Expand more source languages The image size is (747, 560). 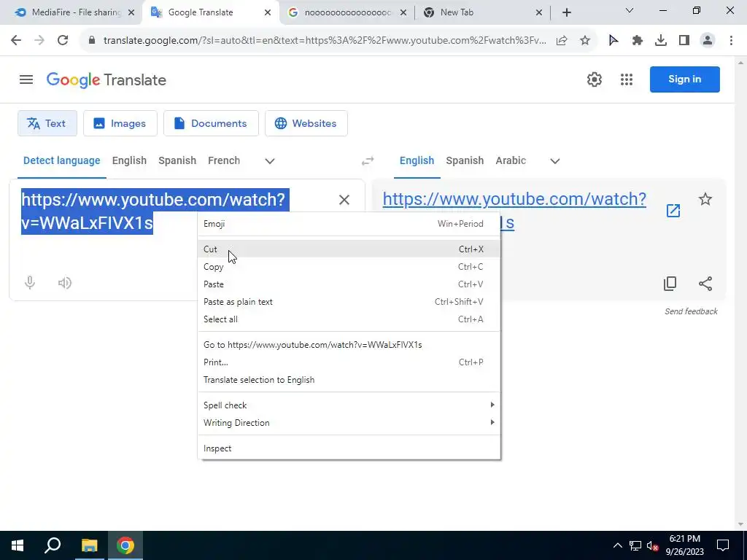(x=270, y=161)
